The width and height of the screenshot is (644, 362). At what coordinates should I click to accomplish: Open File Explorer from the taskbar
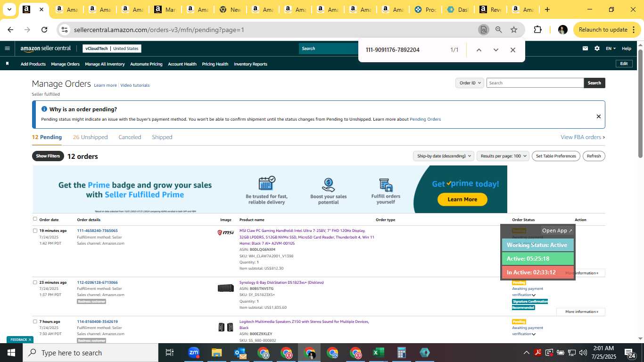(x=216, y=353)
